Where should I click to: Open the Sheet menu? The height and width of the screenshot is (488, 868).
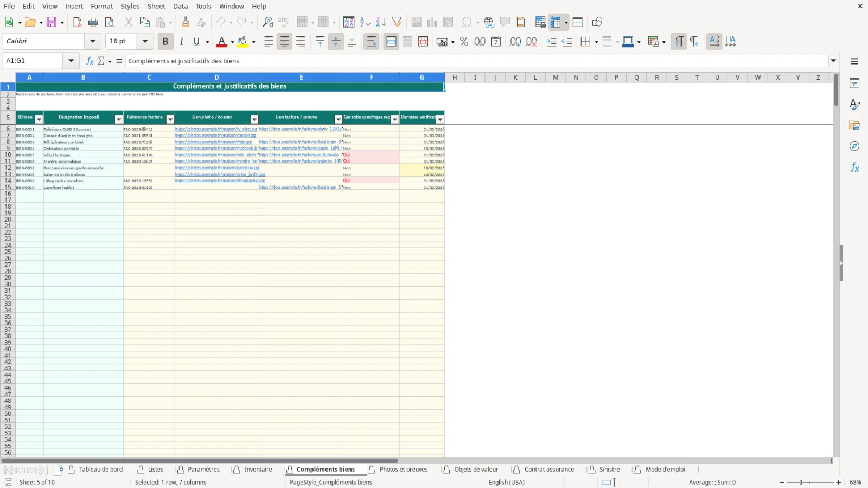[x=156, y=6]
